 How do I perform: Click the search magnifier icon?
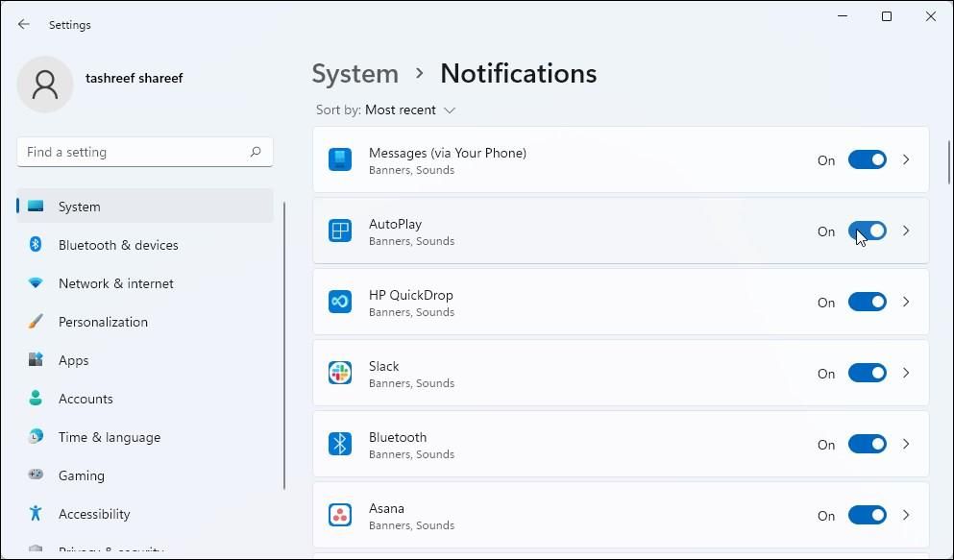[256, 152]
